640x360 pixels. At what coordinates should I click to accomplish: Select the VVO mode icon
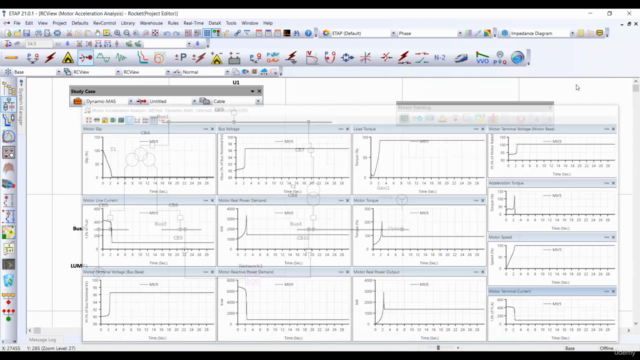pos(482,58)
